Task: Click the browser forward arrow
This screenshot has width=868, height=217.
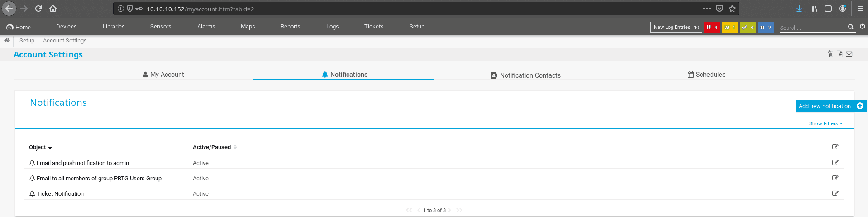Action: 24,9
